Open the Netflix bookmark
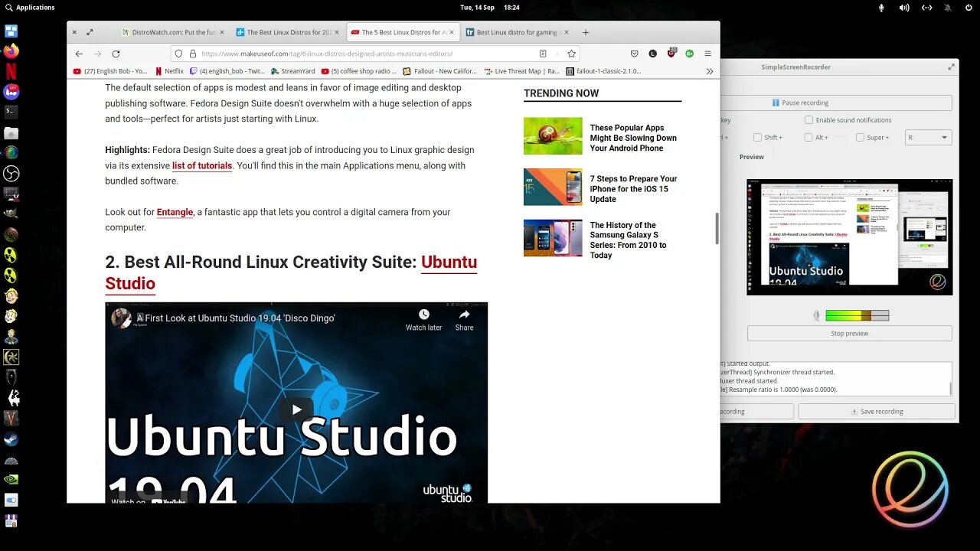Screen dimensions: 980x551 pyautogui.click(x=170, y=71)
